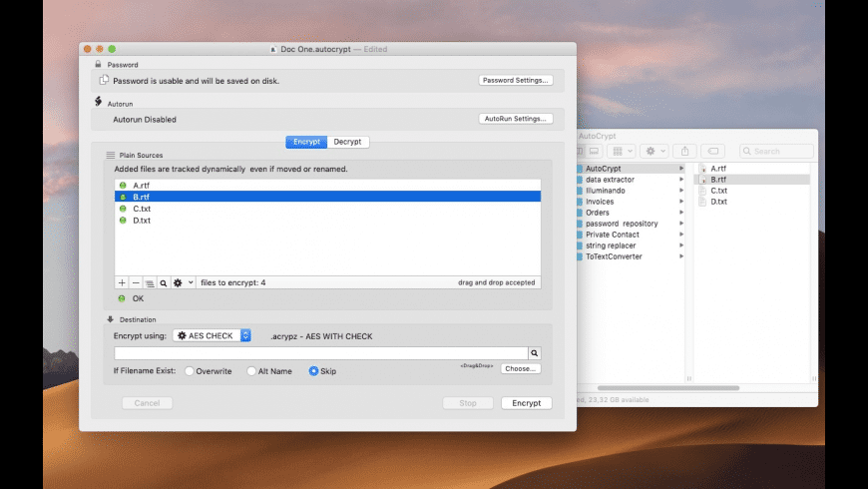Screen dimensions: 868x489
Task: Expand Invoices folder arrow in Finder
Action: (x=681, y=202)
